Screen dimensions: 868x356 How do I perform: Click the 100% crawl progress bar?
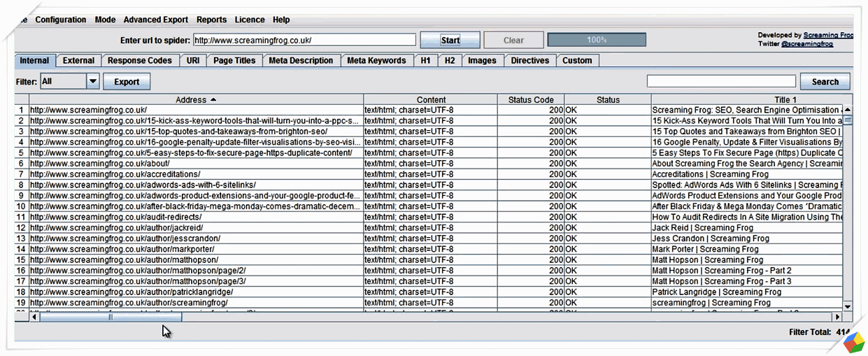pyautogui.click(x=597, y=41)
